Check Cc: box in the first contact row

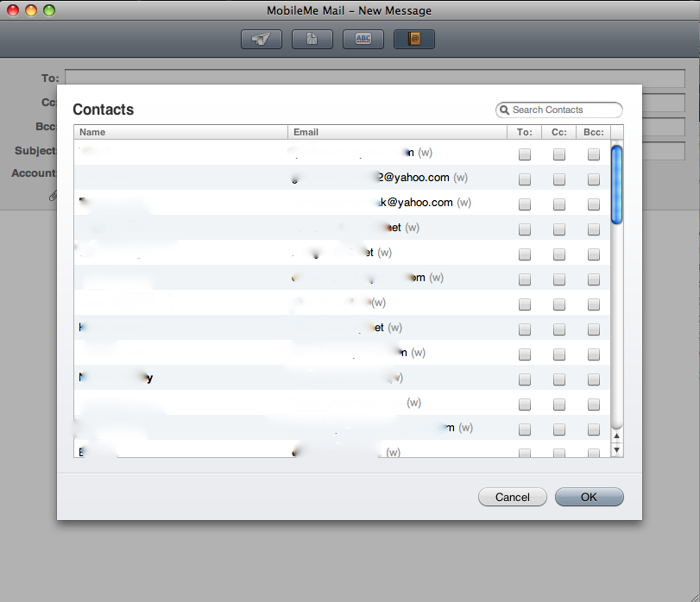pyautogui.click(x=559, y=154)
